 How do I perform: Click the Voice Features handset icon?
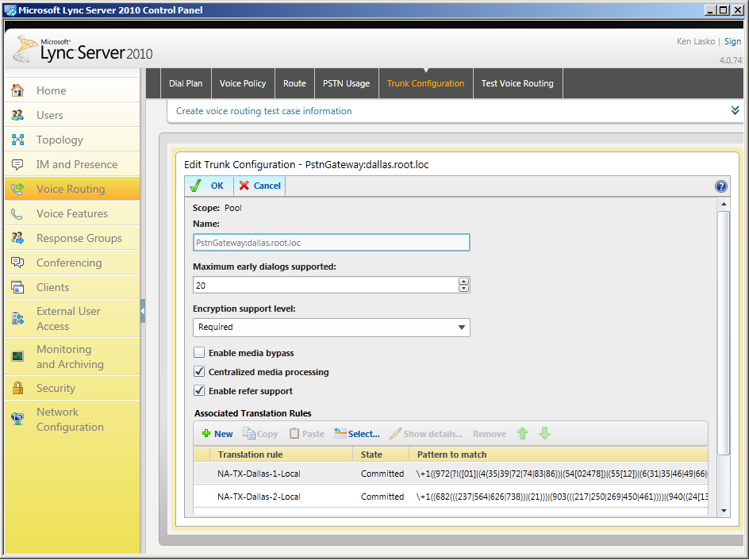click(x=17, y=214)
